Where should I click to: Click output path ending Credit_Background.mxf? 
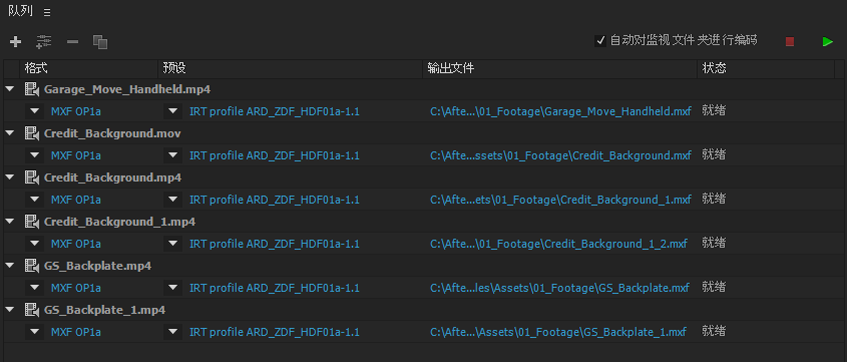561,156
